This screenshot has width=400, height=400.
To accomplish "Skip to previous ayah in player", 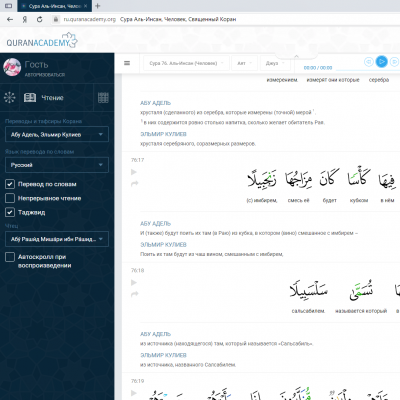I will click(x=368, y=62).
